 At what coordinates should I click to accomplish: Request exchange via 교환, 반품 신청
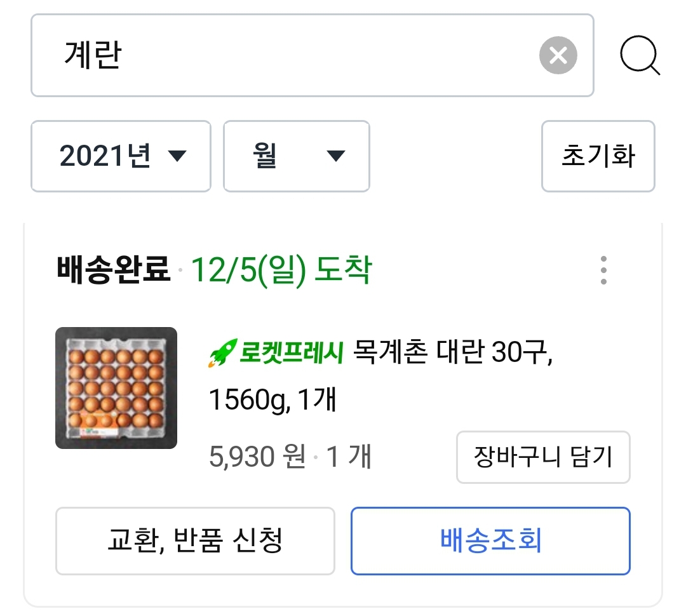(x=195, y=541)
